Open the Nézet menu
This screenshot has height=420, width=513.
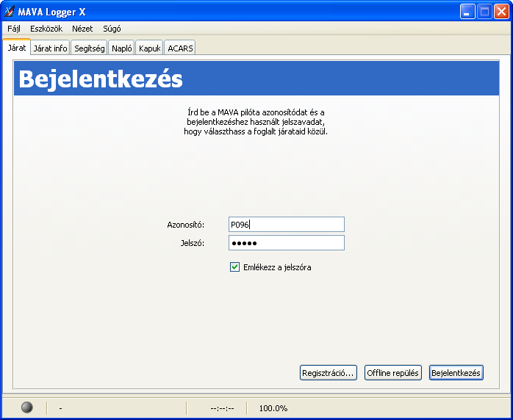[x=82, y=29]
